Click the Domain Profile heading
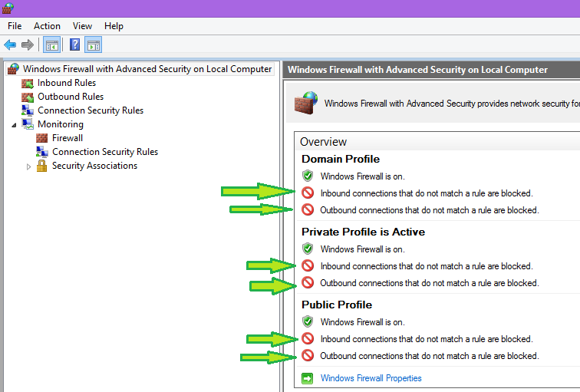Viewport: 580px width, 392px height. (341, 159)
